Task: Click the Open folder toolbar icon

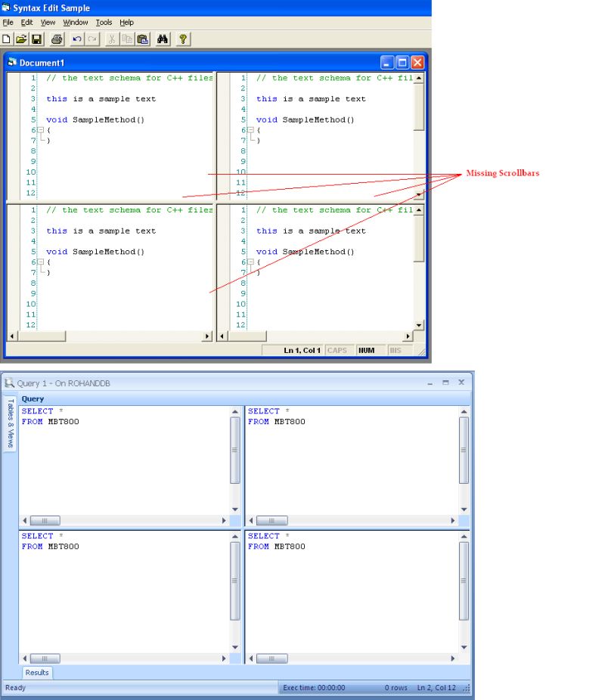Action: coord(21,39)
